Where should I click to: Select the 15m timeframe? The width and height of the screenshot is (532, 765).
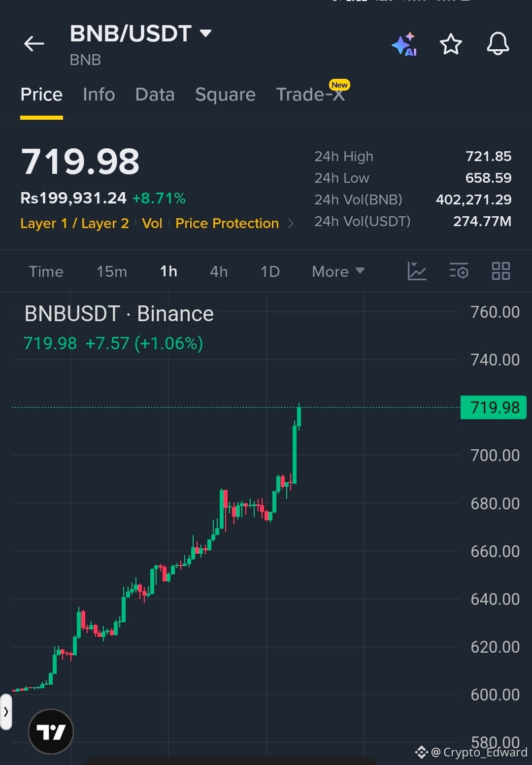112,271
